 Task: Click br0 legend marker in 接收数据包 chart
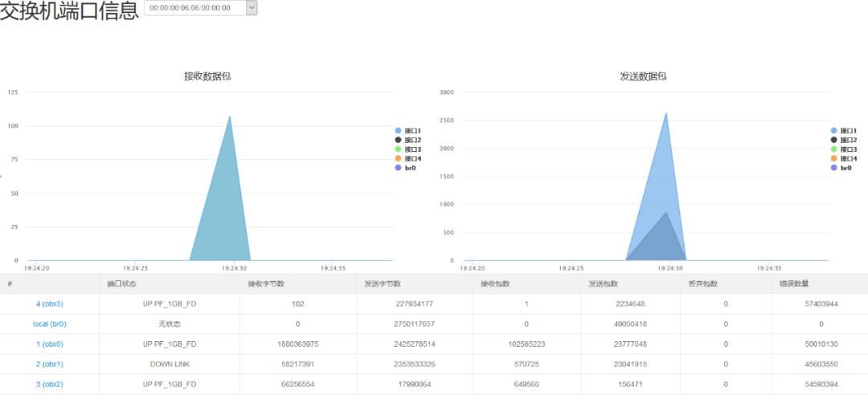(398, 168)
